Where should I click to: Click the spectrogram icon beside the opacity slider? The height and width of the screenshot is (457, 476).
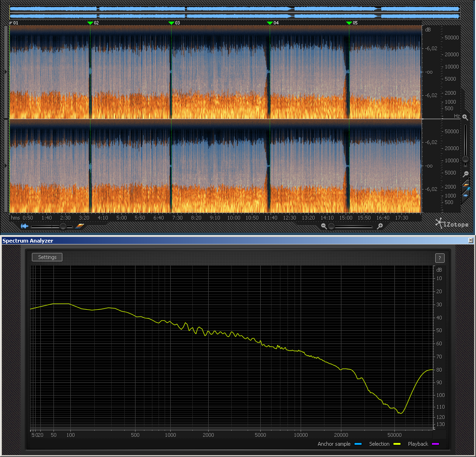click(80, 226)
